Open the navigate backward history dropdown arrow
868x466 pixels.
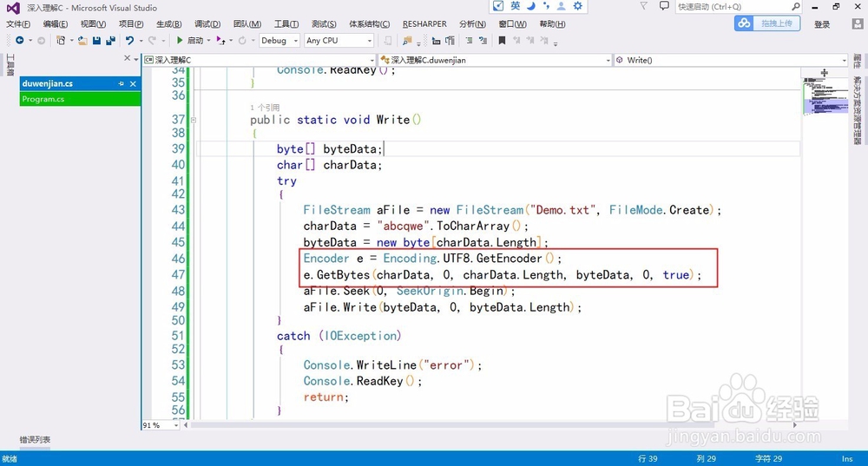coord(30,41)
